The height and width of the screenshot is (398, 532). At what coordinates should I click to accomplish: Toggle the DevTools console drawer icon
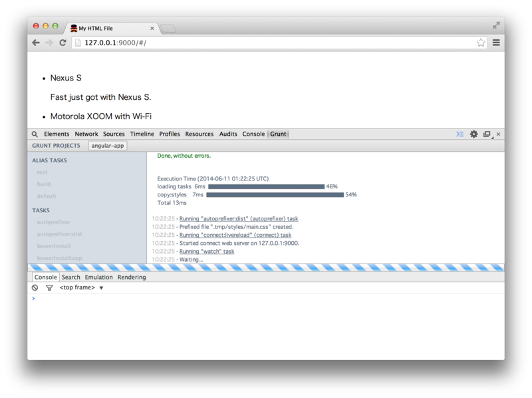[460, 134]
